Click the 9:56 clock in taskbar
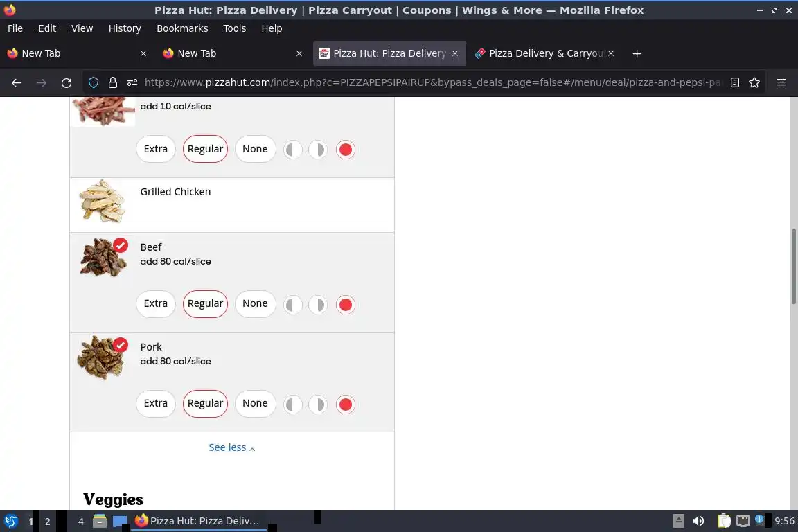Viewport: 798px width, 532px height. [784, 521]
